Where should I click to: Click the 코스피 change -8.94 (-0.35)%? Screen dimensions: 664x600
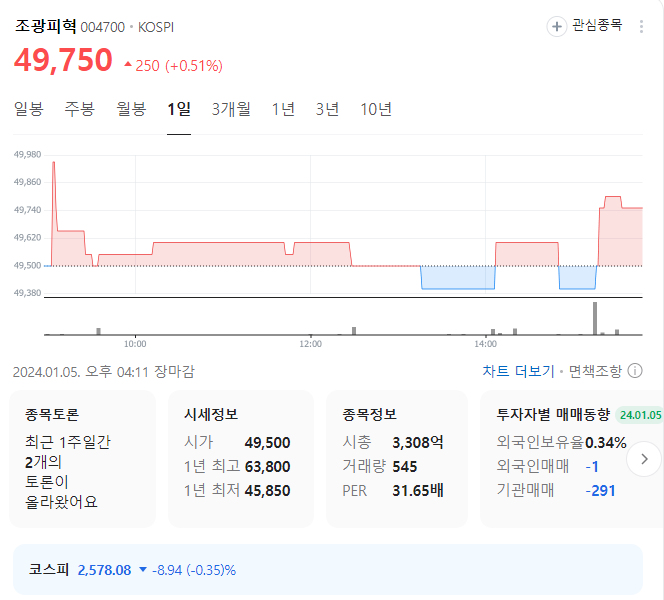(194, 570)
